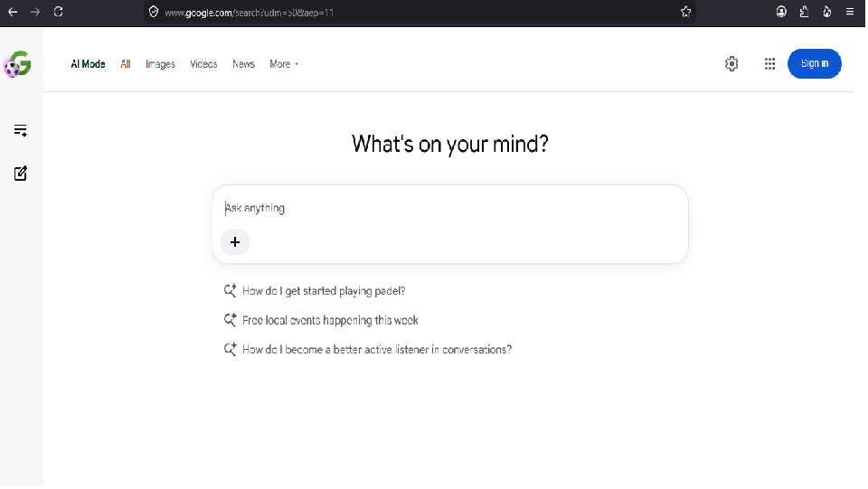Click the URL address bar
The width and height of the screenshot is (868, 489).
point(419,12)
